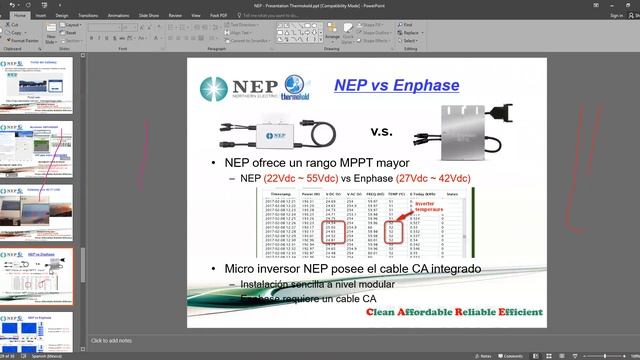Click Ribbon Display Options icon

tap(596, 5)
